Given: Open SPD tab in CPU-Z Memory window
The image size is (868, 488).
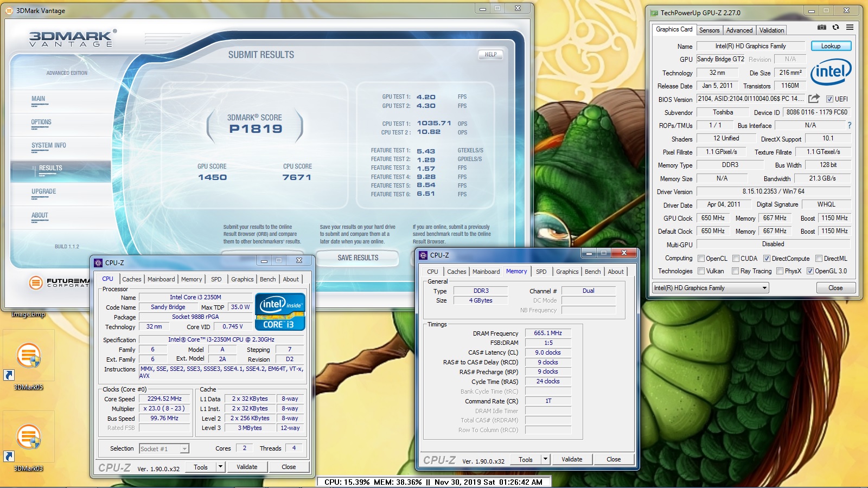Looking at the screenshot, I should (541, 272).
